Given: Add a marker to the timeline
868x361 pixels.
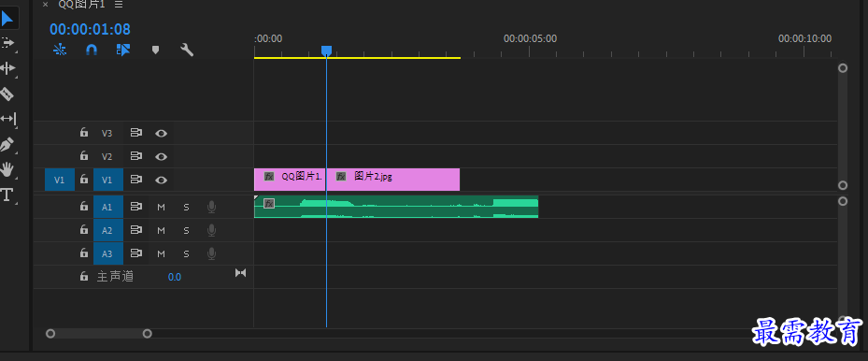Looking at the screenshot, I should point(155,50).
